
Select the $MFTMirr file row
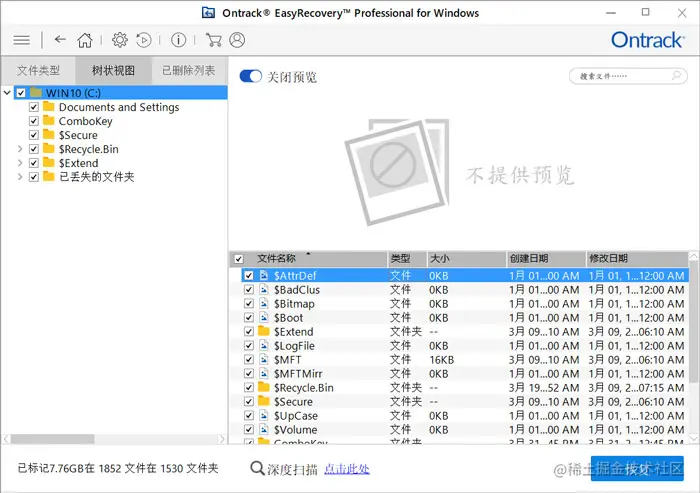click(459, 373)
